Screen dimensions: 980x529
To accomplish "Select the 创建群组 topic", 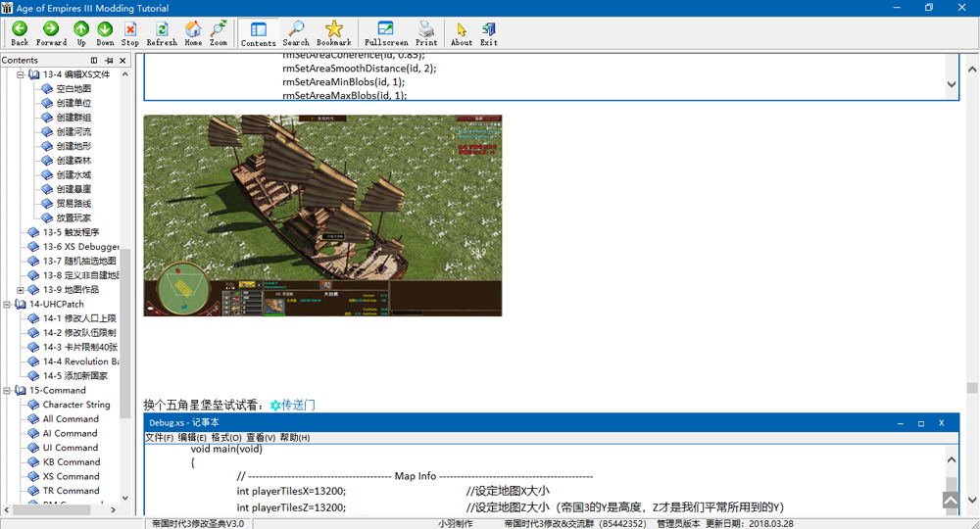I will click(x=73, y=118).
